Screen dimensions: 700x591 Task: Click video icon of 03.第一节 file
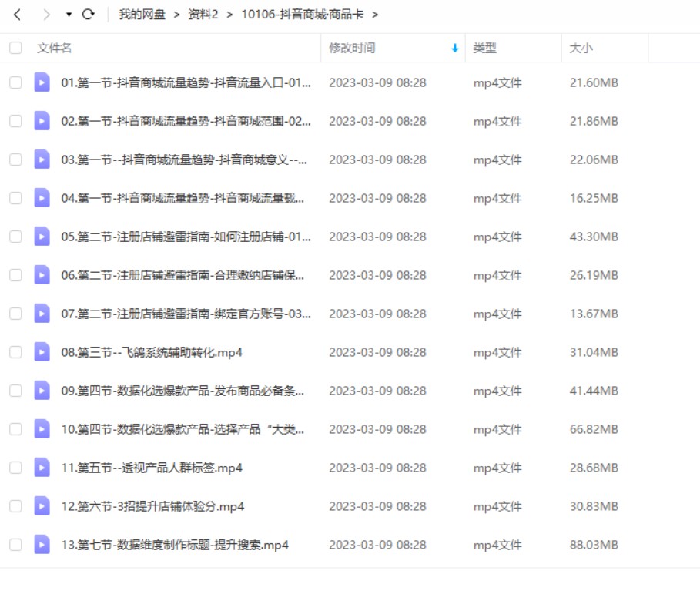click(42, 159)
